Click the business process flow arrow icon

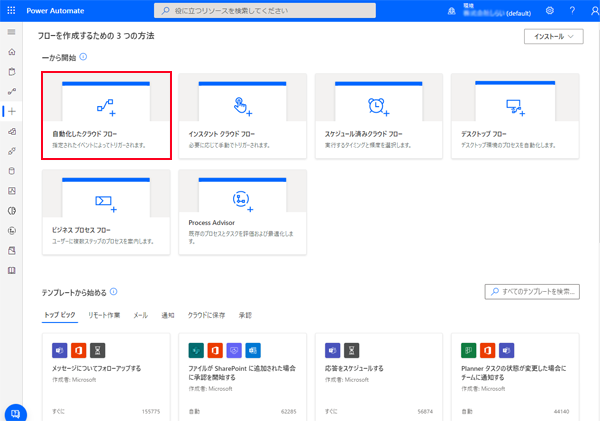coord(106,204)
